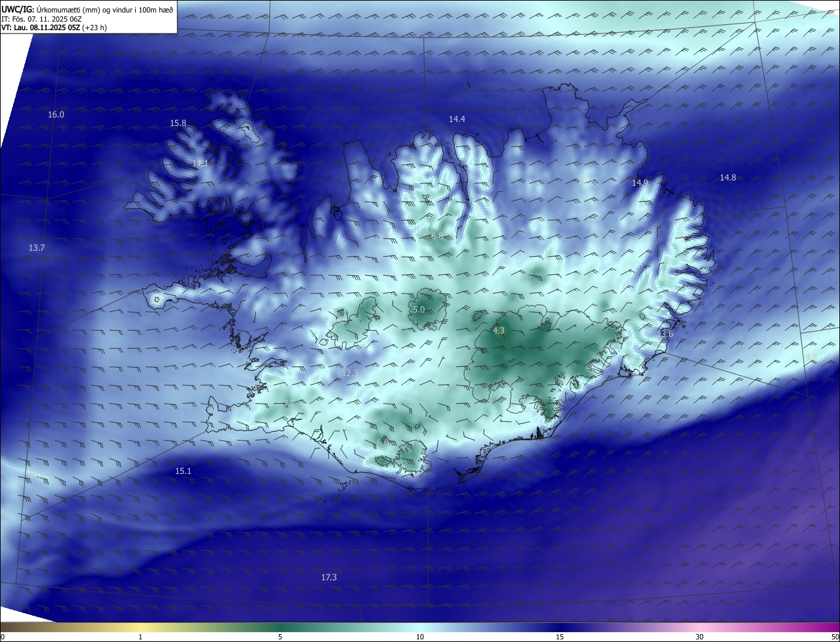The image size is (840, 642).
Task: Click the 15.8 value label on the map
Action: click(178, 123)
